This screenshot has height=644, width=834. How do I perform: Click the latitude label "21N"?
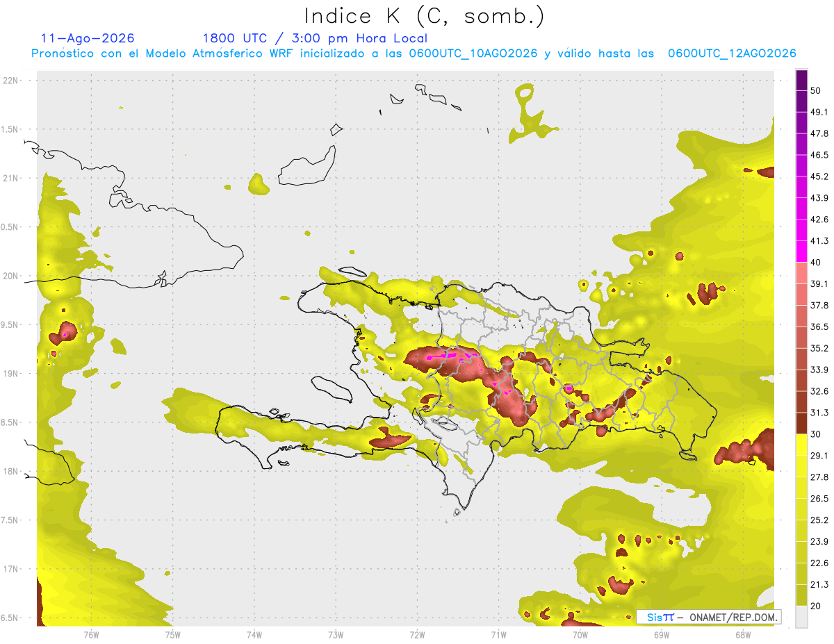coord(11,178)
